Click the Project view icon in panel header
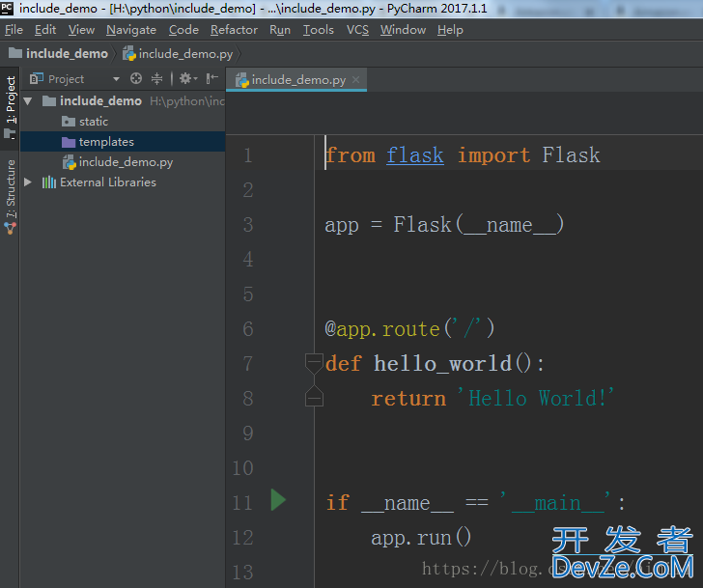703x588 pixels. tap(36, 79)
